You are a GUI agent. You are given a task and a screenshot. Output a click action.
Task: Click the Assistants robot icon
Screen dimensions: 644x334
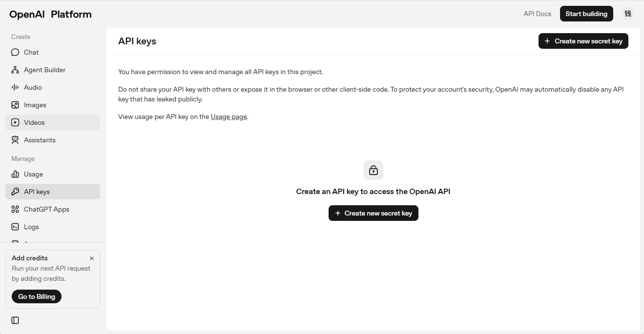click(15, 140)
